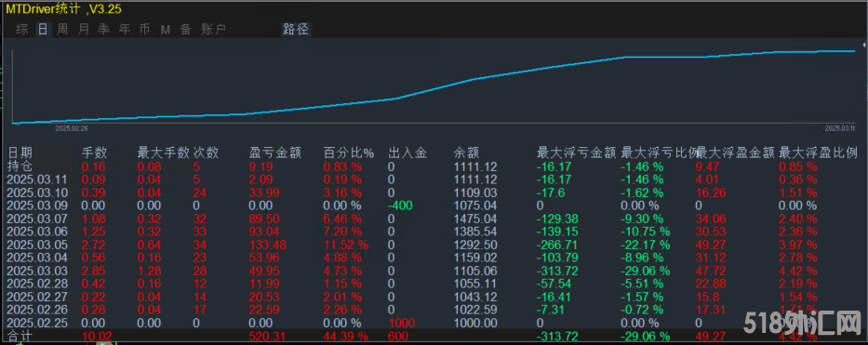Image resolution: width=868 pixels, height=345 pixels.
Task: Select the 2025.03.03 date row
Action: 36,271
